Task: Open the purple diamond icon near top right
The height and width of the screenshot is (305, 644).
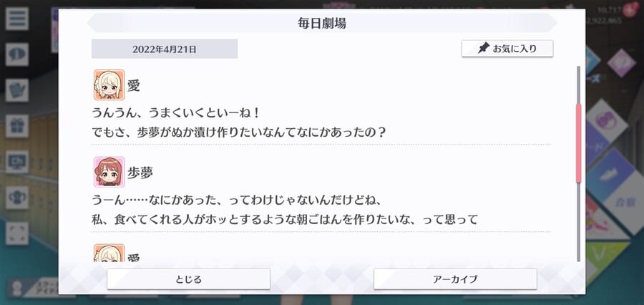Action: pos(621,63)
